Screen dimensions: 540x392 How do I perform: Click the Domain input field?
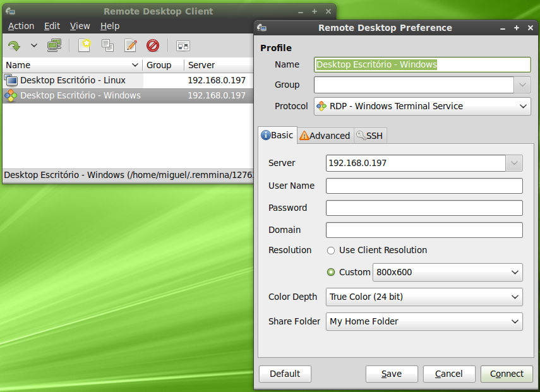point(424,230)
